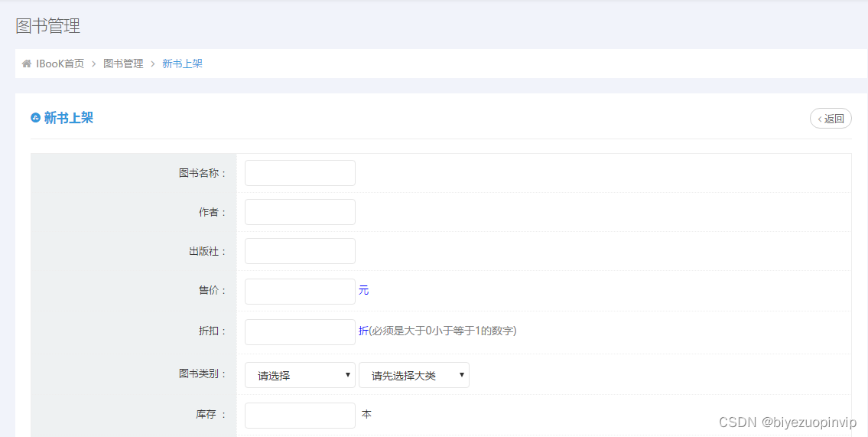This screenshot has width=868, height=437.
Task: Click the 出版社 label
Action: pyautogui.click(x=207, y=251)
